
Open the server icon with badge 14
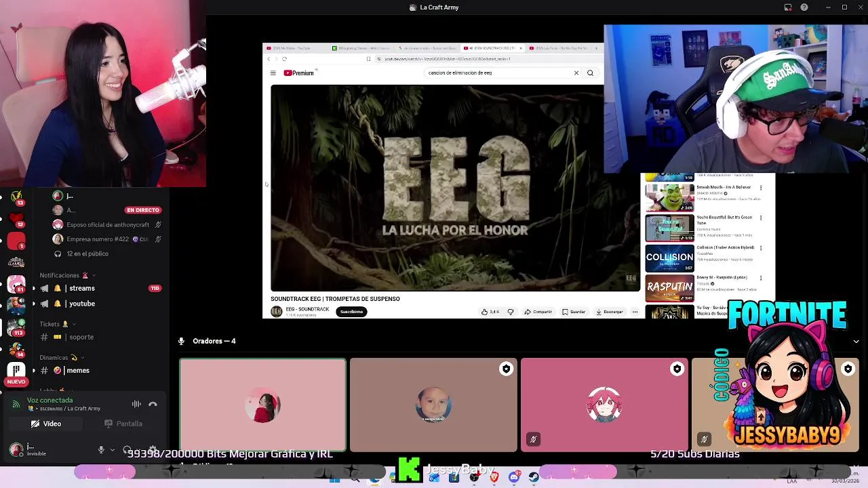[x=16, y=349]
